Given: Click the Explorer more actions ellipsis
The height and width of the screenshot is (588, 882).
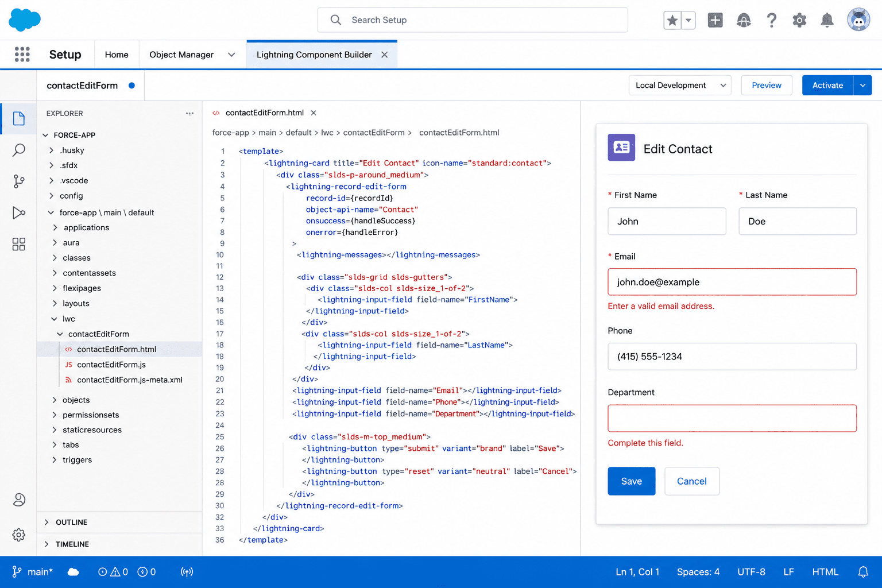Looking at the screenshot, I should pyautogui.click(x=189, y=113).
